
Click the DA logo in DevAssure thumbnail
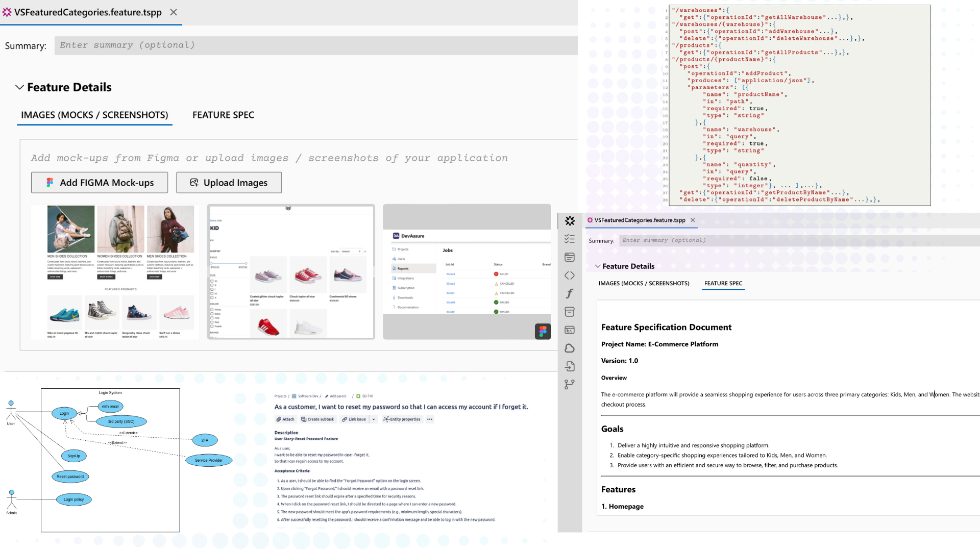[396, 236]
